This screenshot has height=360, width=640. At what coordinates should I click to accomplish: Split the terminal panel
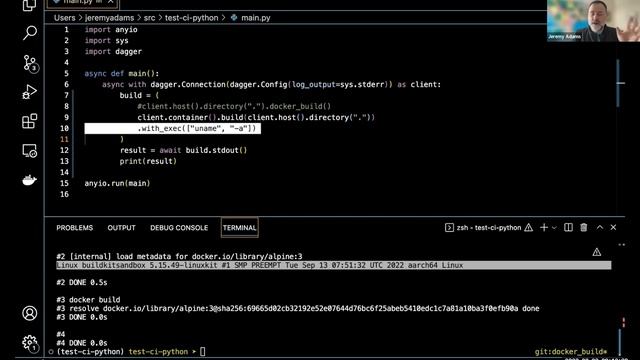(x=568, y=227)
